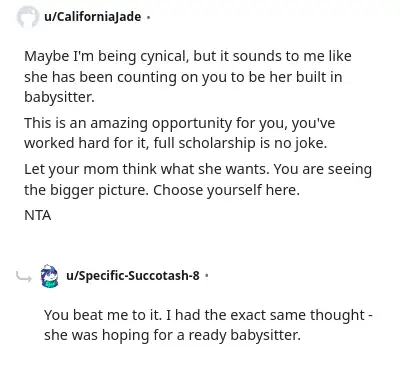Click the word 'babysitter.' in first comment
Screen dimensions: 400x371
[59, 97]
